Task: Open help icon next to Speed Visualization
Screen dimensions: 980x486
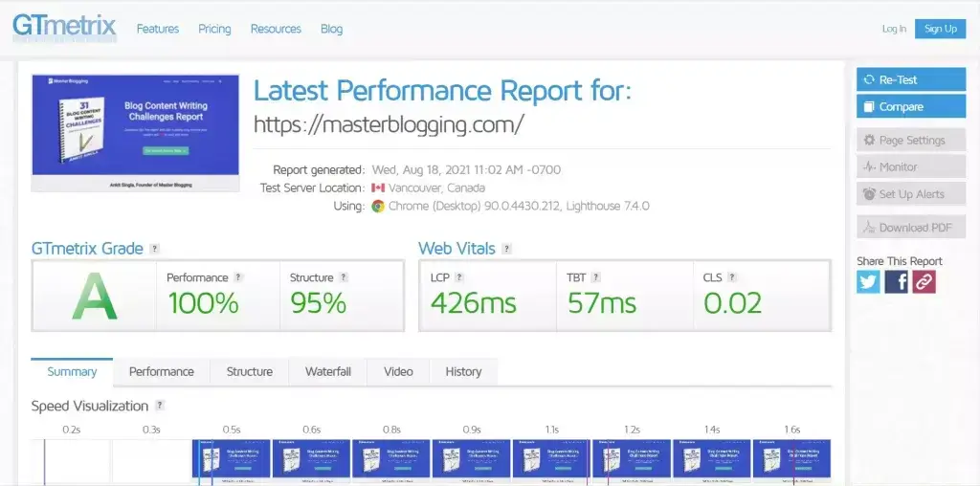Action: [x=160, y=406]
